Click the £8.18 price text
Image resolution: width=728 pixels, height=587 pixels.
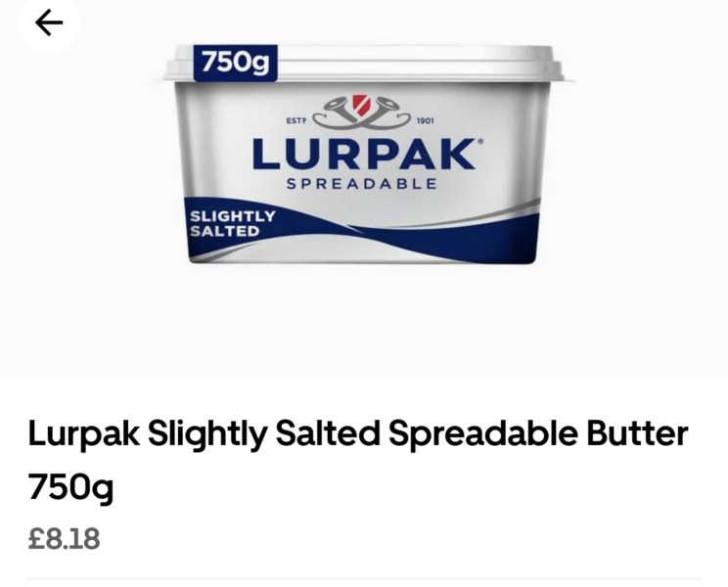pos(64,539)
